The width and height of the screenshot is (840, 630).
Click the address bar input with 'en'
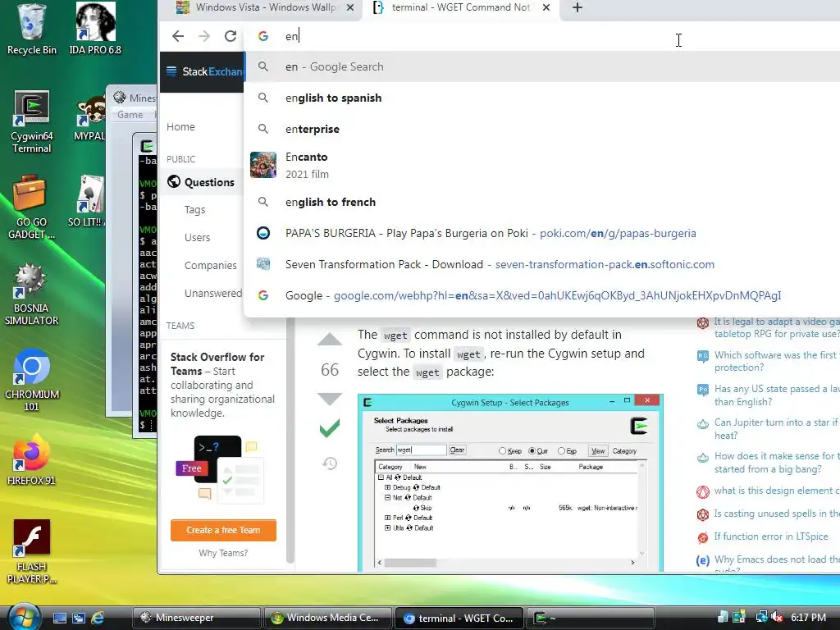[541, 36]
